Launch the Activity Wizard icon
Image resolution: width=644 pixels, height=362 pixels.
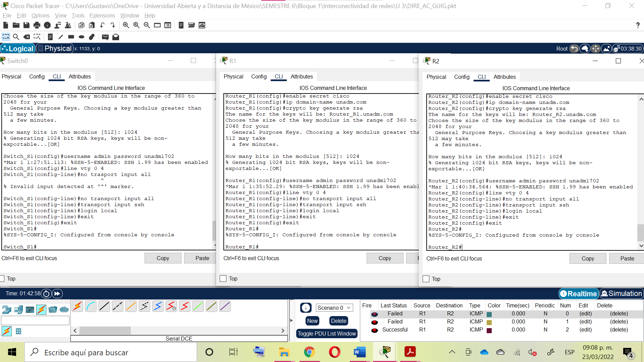pyautogui.click(x=68, y=25)
